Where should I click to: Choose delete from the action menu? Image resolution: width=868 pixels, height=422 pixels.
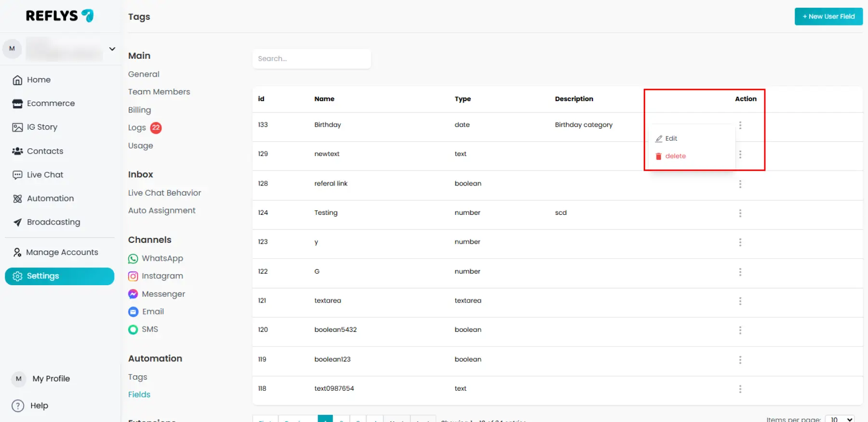pyautogui.click(x=675, y=156)
